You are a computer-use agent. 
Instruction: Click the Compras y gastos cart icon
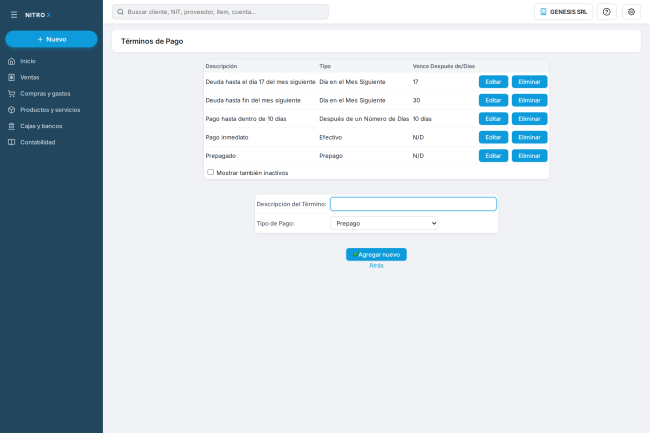coord(12,94)
